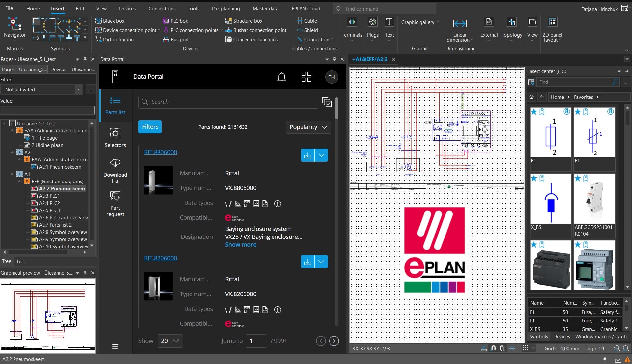Viewport: 632px width, 364px height.
Task: Pin the Data Portal panel
Action: [334, 59]
